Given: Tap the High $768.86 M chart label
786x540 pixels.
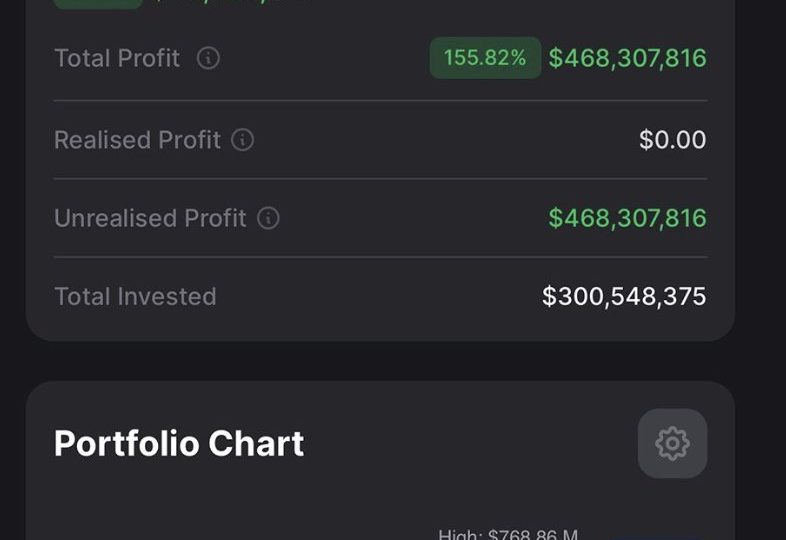Looking at the screenshot, I should point(508,534).
